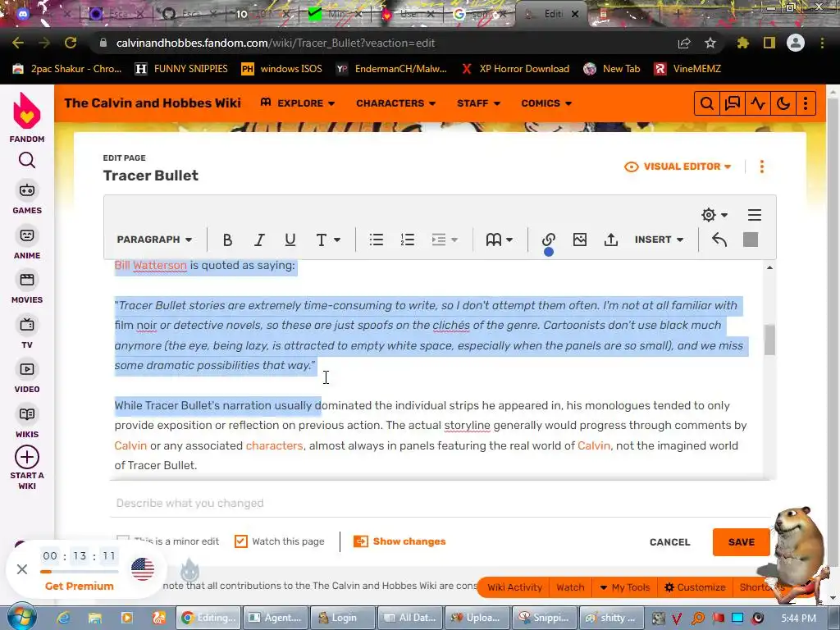The width and height of the screenshot is (840, 630).
Task: Expand My Tools menu
Action: click(624, 587)
